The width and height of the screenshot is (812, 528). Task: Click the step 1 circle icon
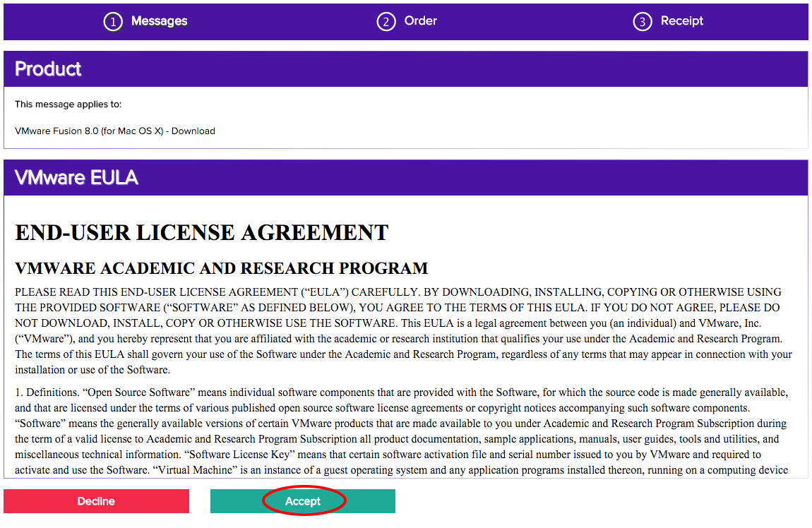[x=113, y=22]
